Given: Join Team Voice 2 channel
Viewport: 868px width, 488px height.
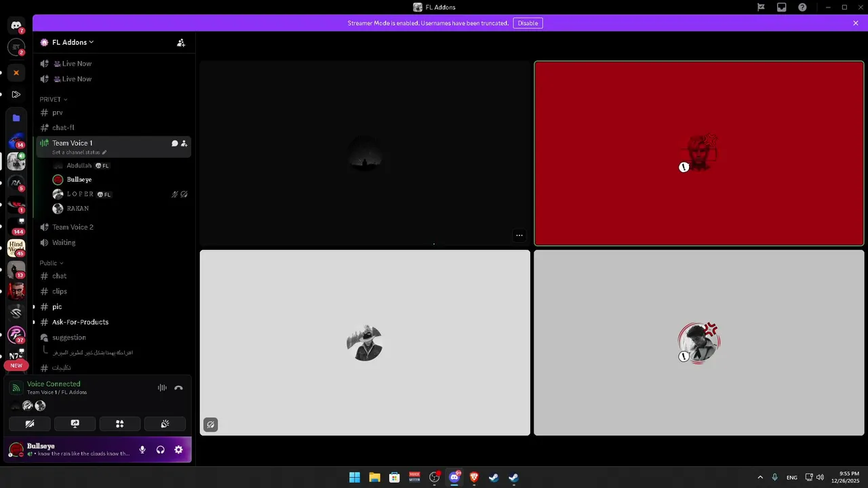Looking at the screenshot, I should coord(114,227).
